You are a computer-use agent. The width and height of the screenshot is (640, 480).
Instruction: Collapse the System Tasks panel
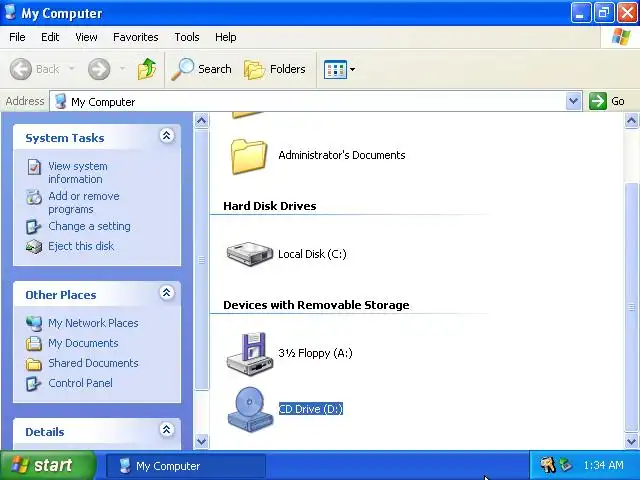click(x=167, y=136)
